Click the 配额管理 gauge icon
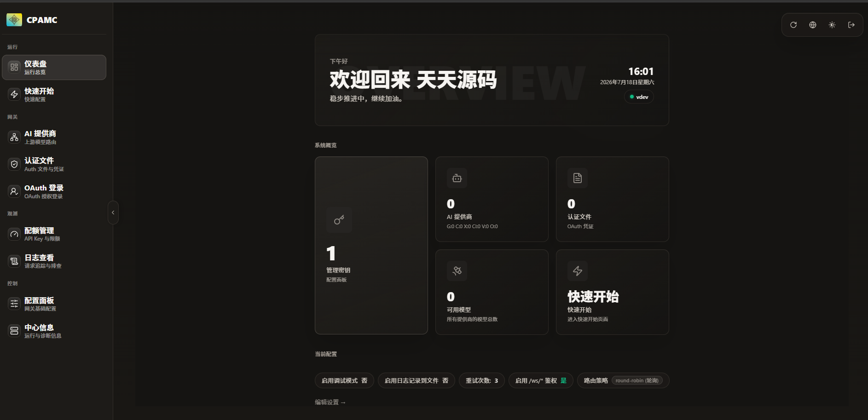This screenshot has width=868, height=420. (x=14, y=234)
